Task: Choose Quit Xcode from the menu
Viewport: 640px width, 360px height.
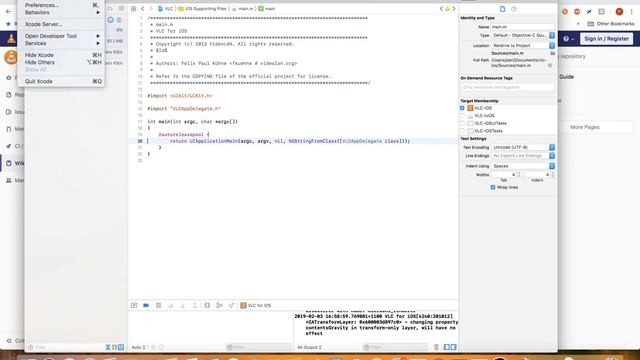Action: 61,81
